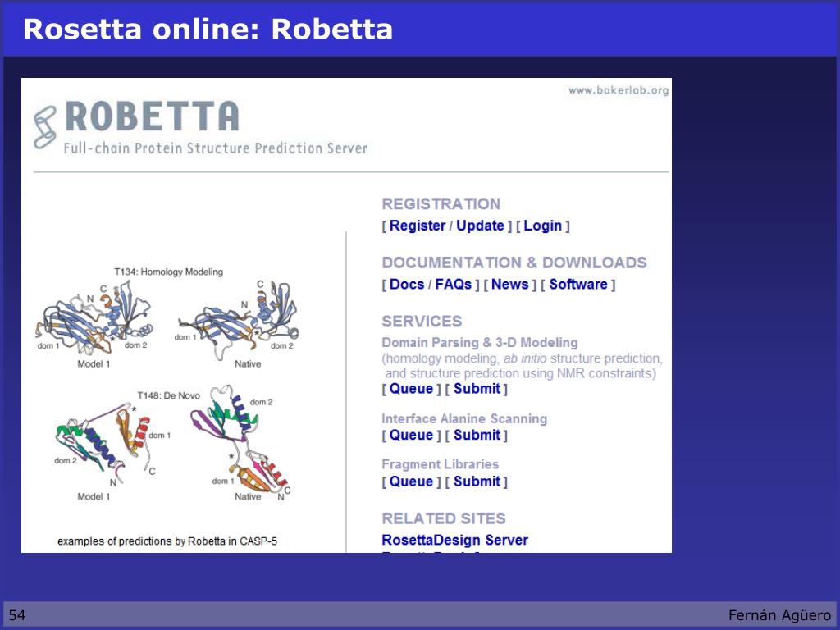This screenshot has width=840, height=630.
Task: Open the RosettaDesign Server link
Action: pos(454,540)
